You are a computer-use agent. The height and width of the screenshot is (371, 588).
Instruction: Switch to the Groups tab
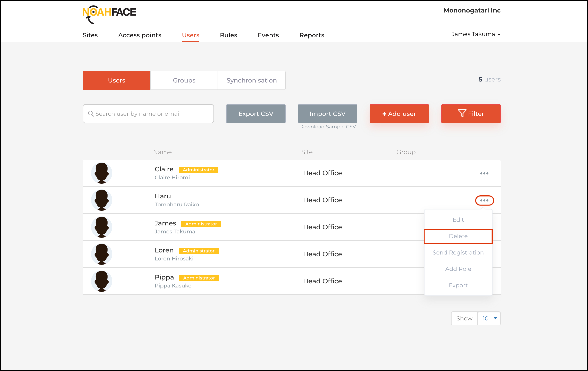pos(184,80)
